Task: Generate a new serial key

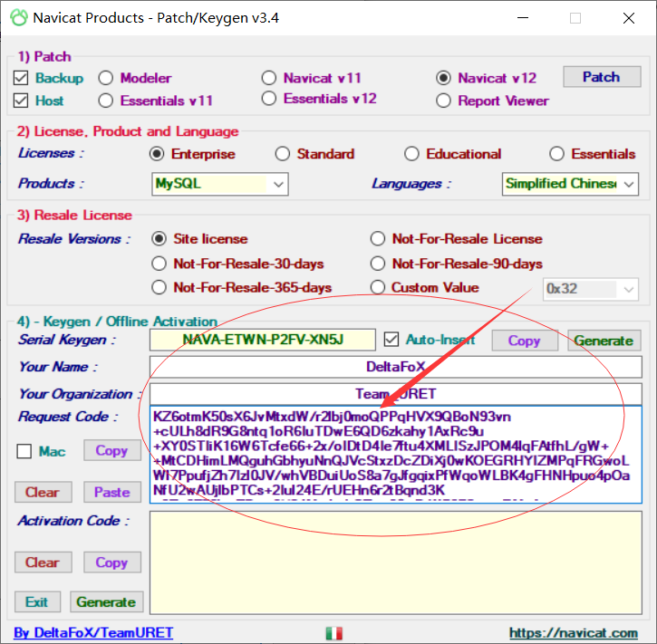Action: pyautogui.click(x=604, y=341)
